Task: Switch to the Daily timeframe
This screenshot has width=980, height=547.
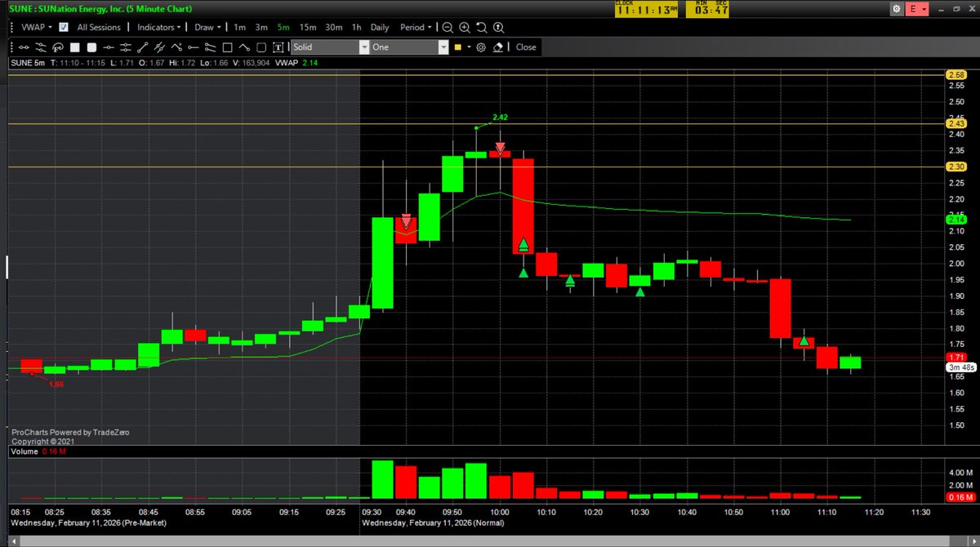Action: click(380, 27)
